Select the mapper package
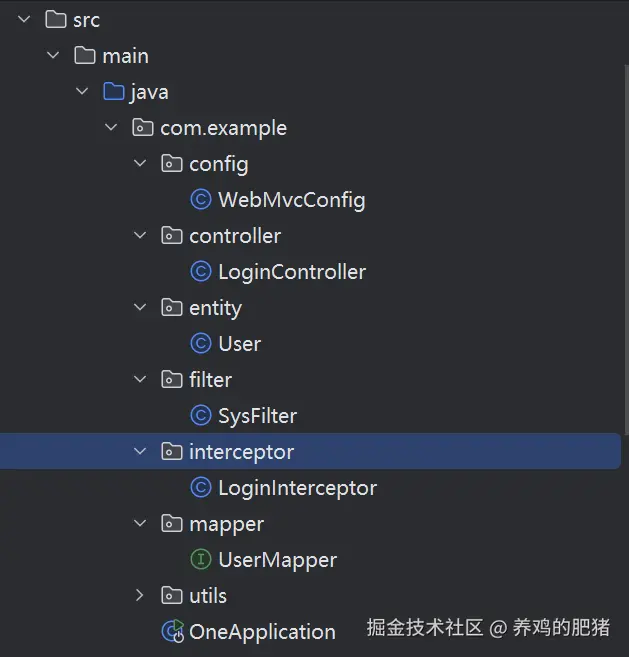Screen dimensions: 629x657 tap(226, 524)
